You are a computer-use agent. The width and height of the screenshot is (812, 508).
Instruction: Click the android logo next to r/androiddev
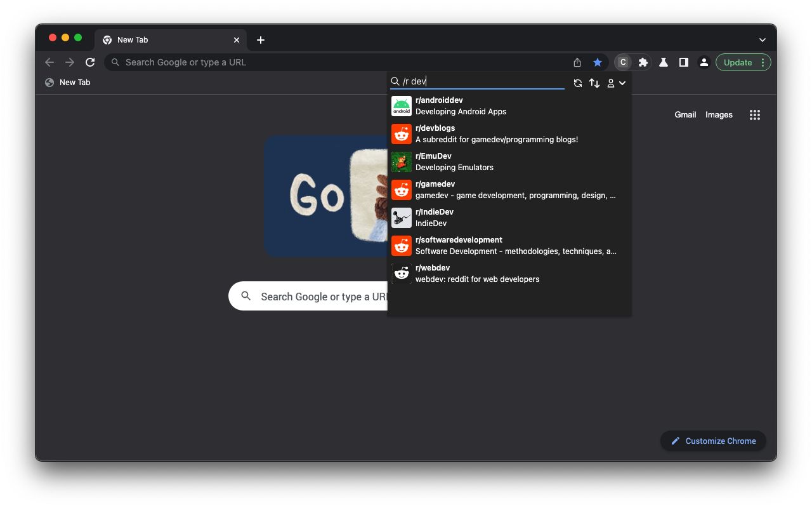click(x=402, y=106)
